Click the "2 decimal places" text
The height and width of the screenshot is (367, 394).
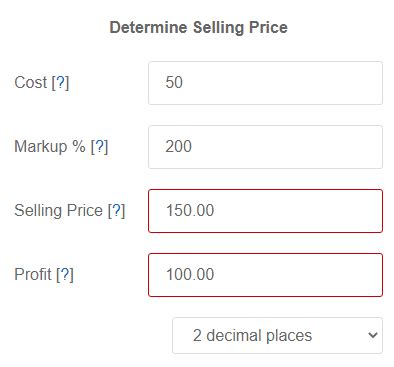coord(252,335)
